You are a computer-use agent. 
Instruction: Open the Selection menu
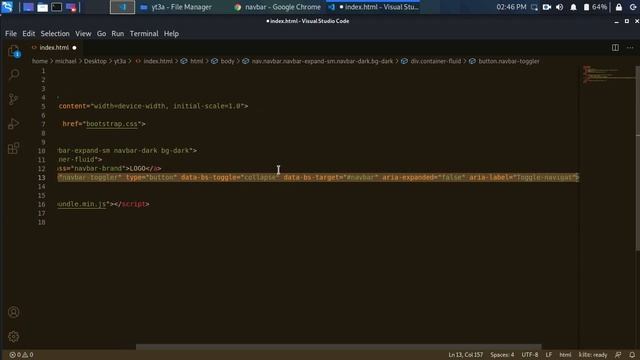[55, 33]
